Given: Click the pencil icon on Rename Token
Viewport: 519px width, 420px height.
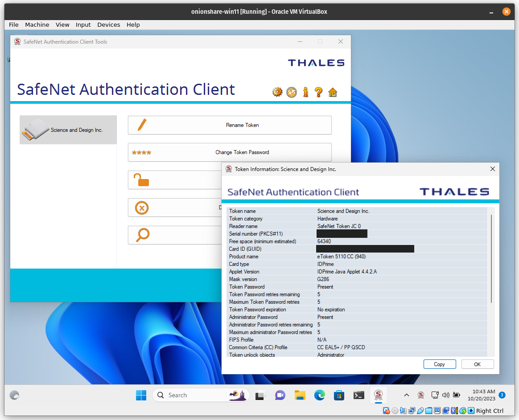Looking at the screenshot, I should click(142, 125).
